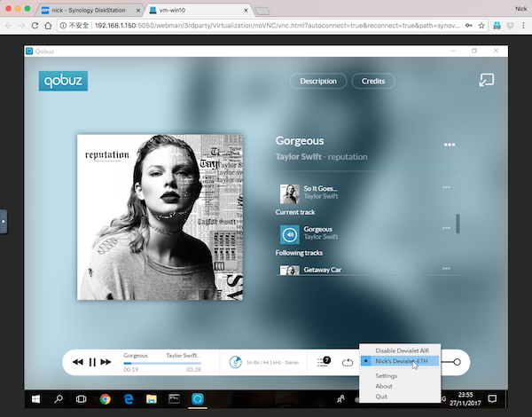Click Taylor Swift - reputation link

[321, 156]
